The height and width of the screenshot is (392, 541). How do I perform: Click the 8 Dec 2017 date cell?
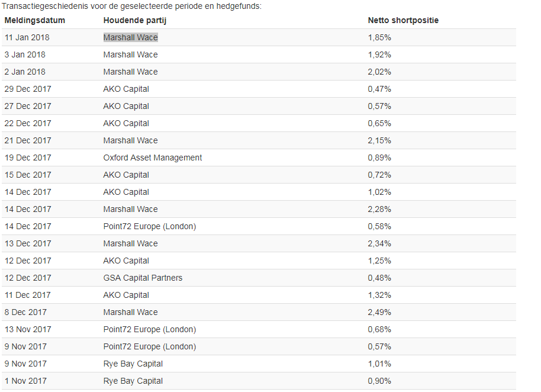pyautogui.click(x=25, y=312)
